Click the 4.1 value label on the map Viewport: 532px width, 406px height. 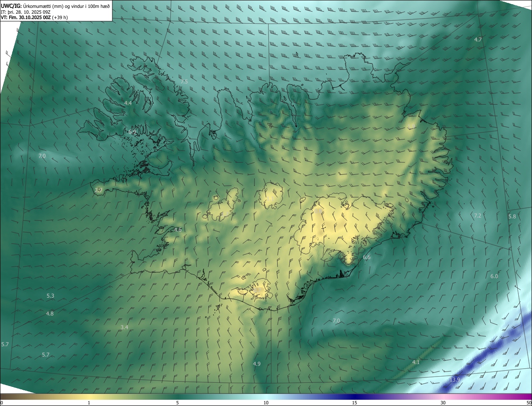416,362
